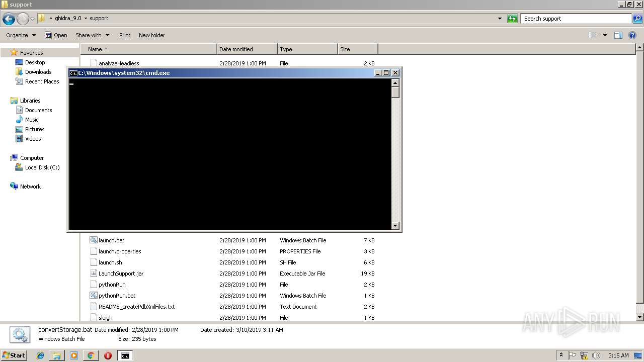Toggle the preview pane
644x362 pixels.
618,35
